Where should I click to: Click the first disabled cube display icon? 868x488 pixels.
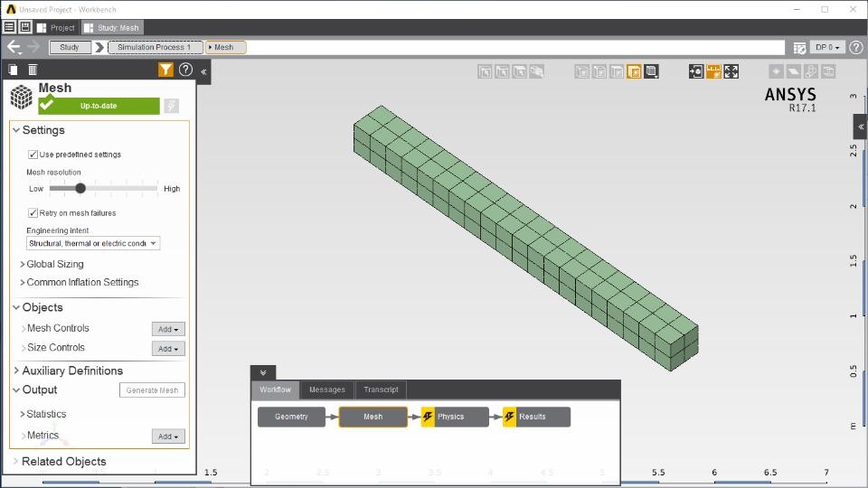pyautogui.click(x=581, y=71)
